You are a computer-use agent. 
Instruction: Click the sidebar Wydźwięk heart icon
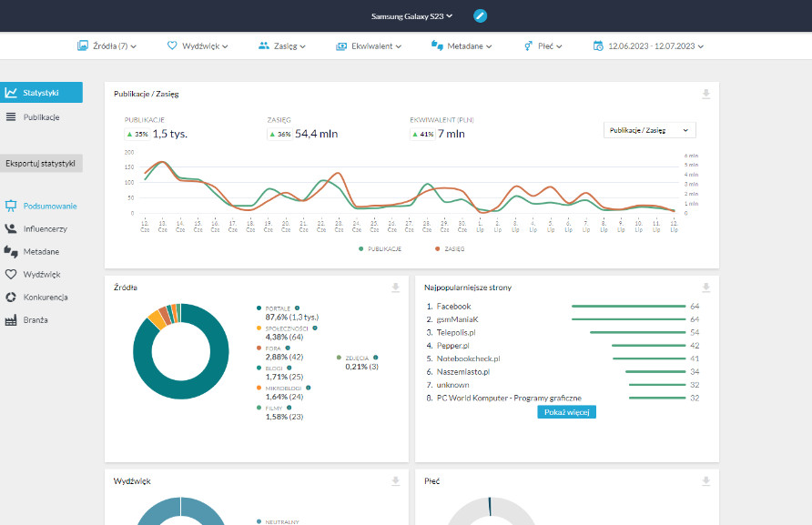[x=11, y=275]
